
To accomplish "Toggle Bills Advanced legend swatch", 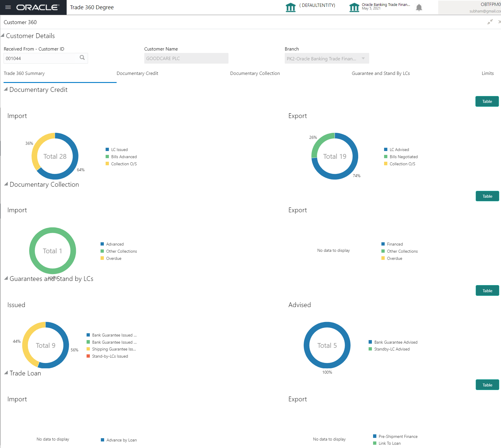I will (x=107, y=157).
